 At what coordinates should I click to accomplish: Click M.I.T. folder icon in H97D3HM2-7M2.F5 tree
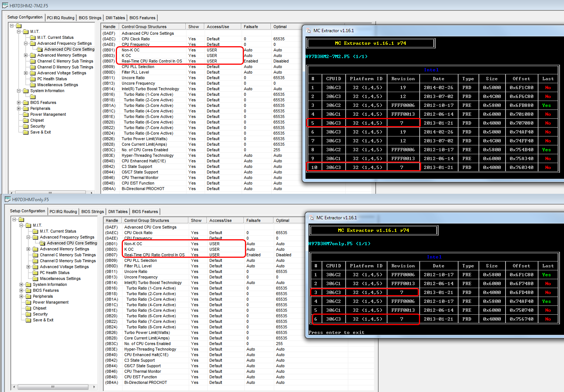point(26,31)
